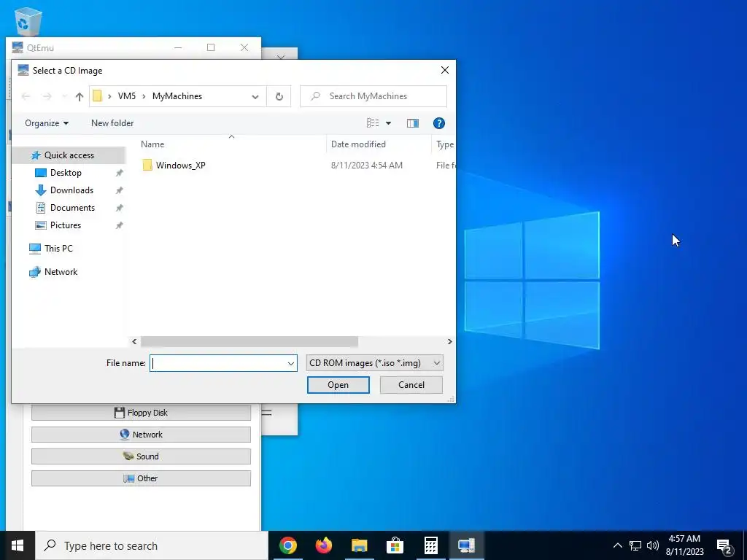Launch Firefox from taskbar
The image size is (747, 560).
pyautogui.click(x=323, y=545)
